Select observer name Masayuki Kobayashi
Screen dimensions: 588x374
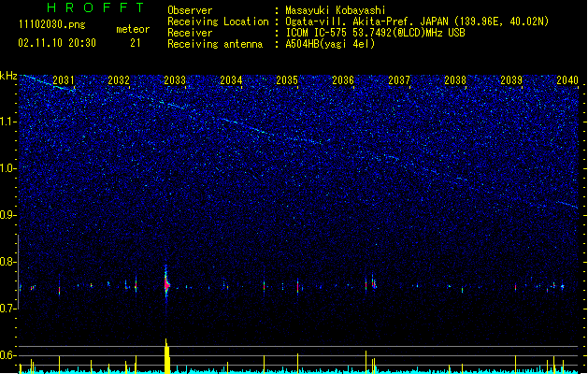[336, 10]
